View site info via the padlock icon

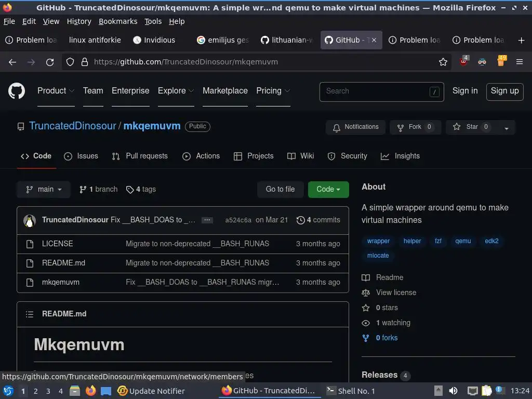(x=85, y=62)
